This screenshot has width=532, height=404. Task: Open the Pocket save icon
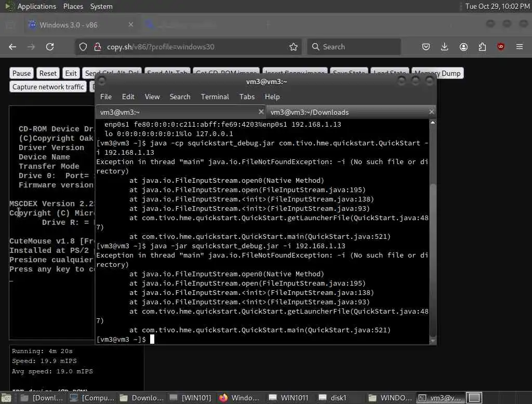(x=426, y=47)
